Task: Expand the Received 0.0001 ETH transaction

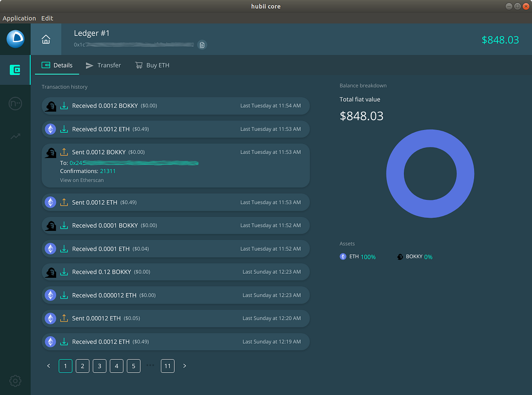Action: tap(176, 249)
